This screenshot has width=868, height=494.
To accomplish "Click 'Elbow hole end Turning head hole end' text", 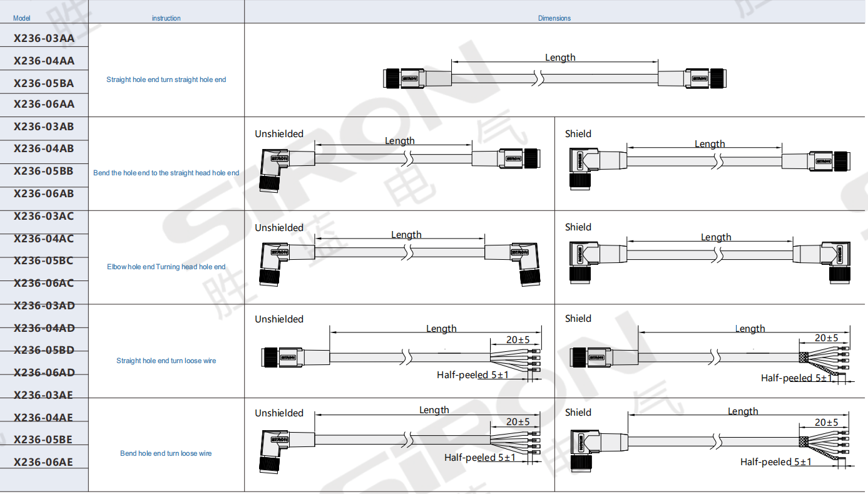I will click(x=166, y=267).
